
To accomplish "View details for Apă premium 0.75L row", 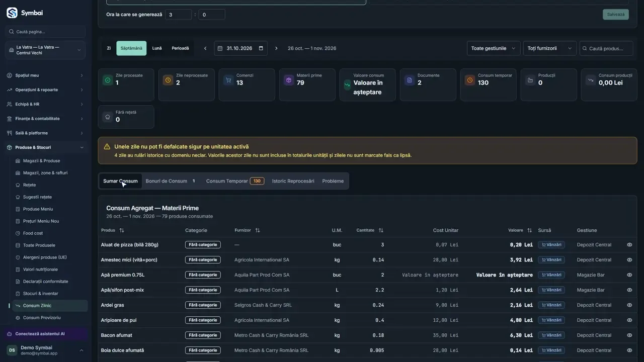I will click(629, 275).
